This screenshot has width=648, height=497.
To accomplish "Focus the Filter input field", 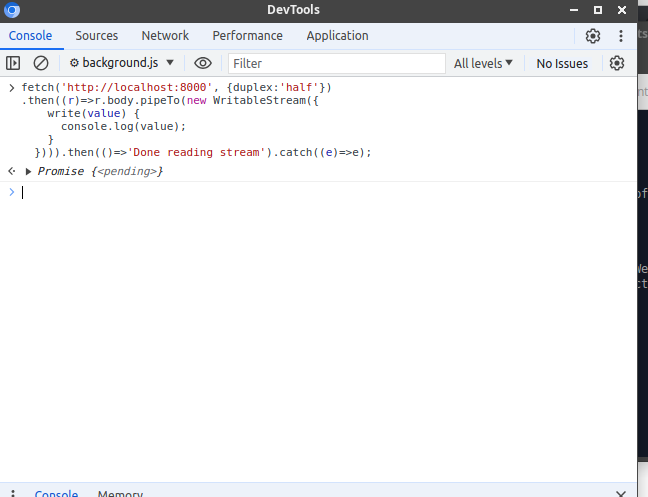I will pyautogui.click(x=337, y=64).
